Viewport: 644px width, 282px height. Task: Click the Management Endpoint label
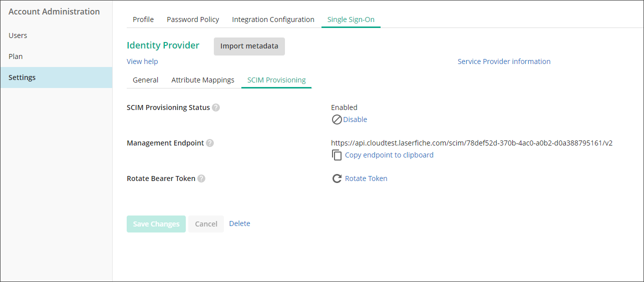coord(165,143)
